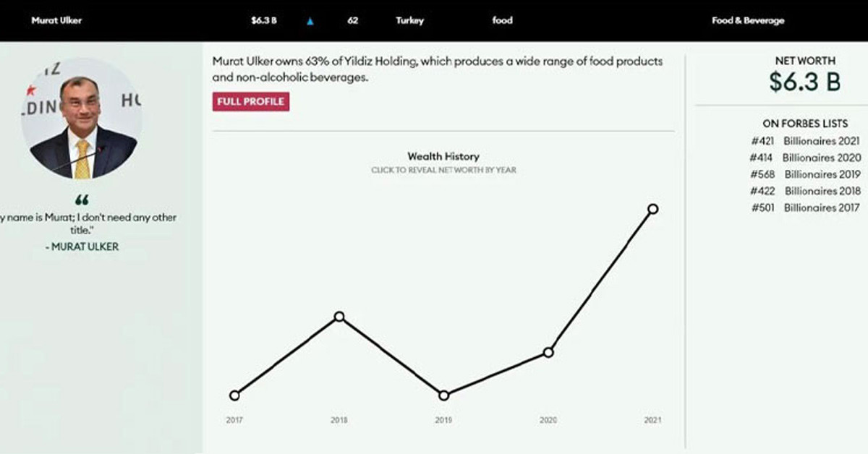868x454 pixels.
Task: Collapse the Murat Ulker row in header
Action: pos(56,21)
